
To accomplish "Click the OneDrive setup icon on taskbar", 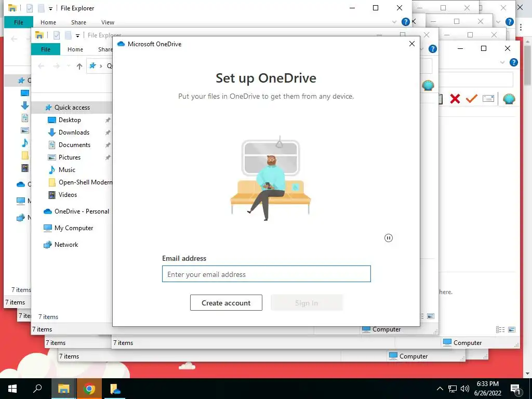I will [115, 389].
